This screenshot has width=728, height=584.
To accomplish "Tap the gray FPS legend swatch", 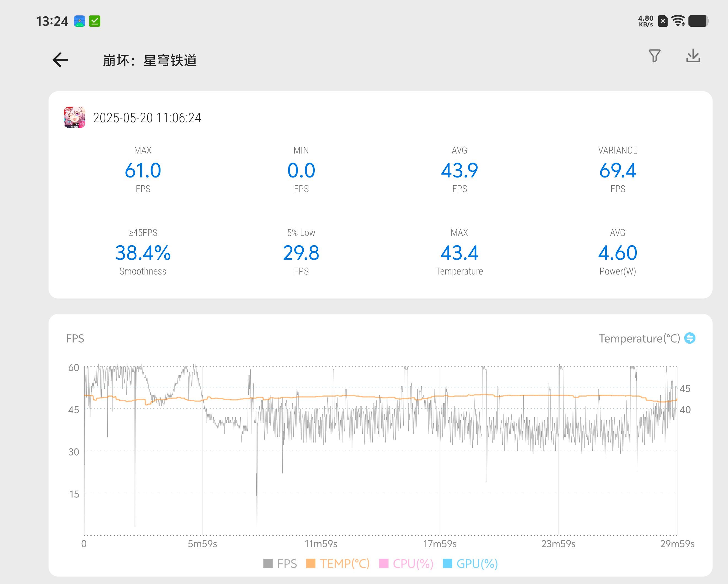I will [x=268, y=563].
